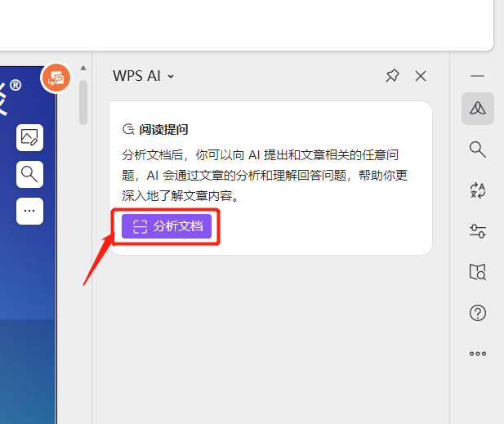Click the book search icon in sidebar
This screenshot has width=504, height=424.
tap(478, 272)
